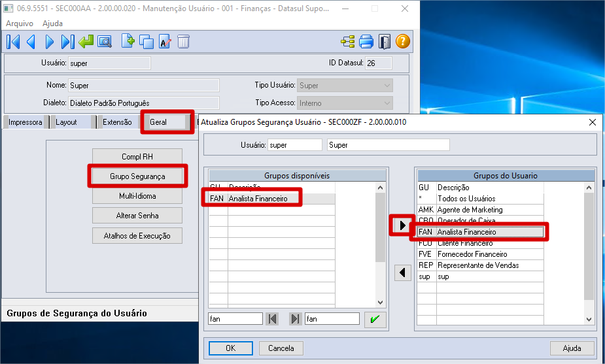Switch to Impressora tab
The width and height of the screenshot is (605, 364).
coord(26,122)
